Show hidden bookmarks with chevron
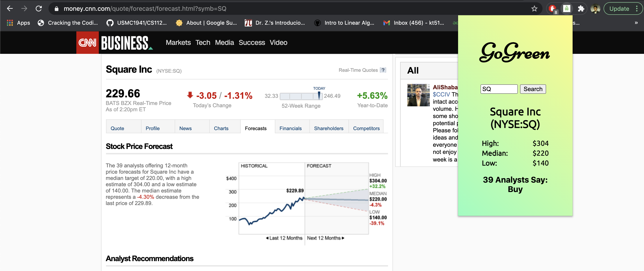 coord(636,23)
